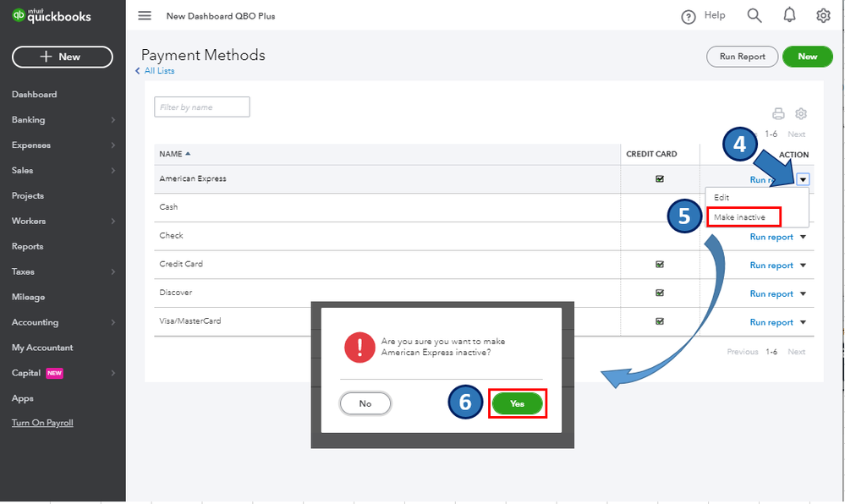Viewport: 845px width, 504px height.
Task: Open Credit Card row action dropdown
Action: [x=803, y=266]
